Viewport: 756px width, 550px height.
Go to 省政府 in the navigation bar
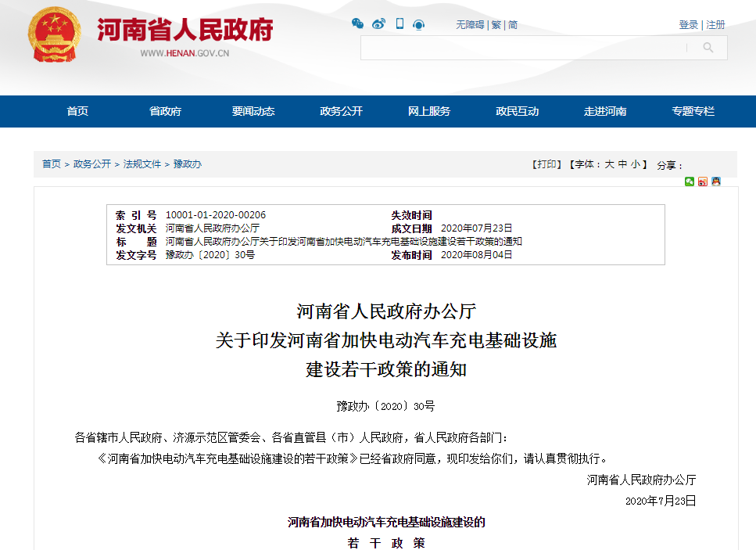tap(165, 111)
